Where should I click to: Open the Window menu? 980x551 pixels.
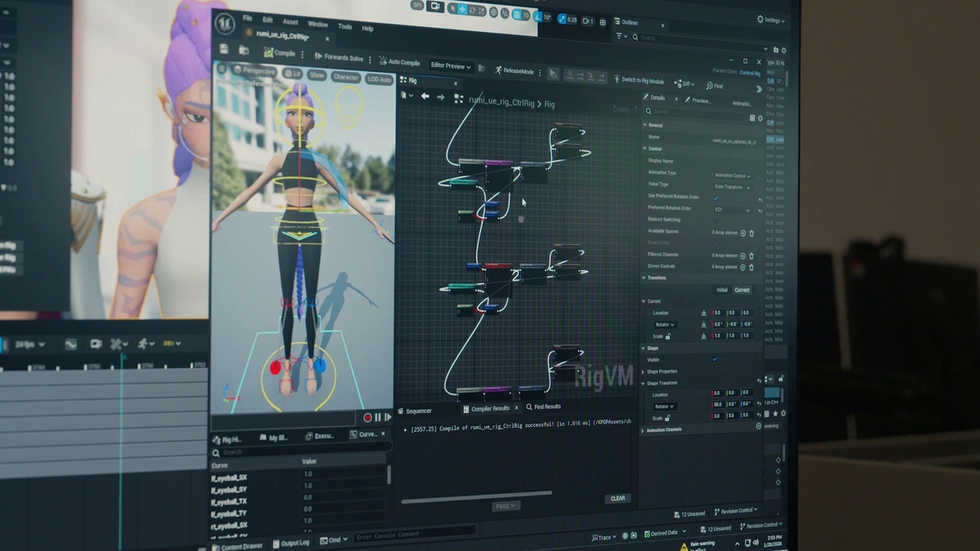(x=318, y=24)
